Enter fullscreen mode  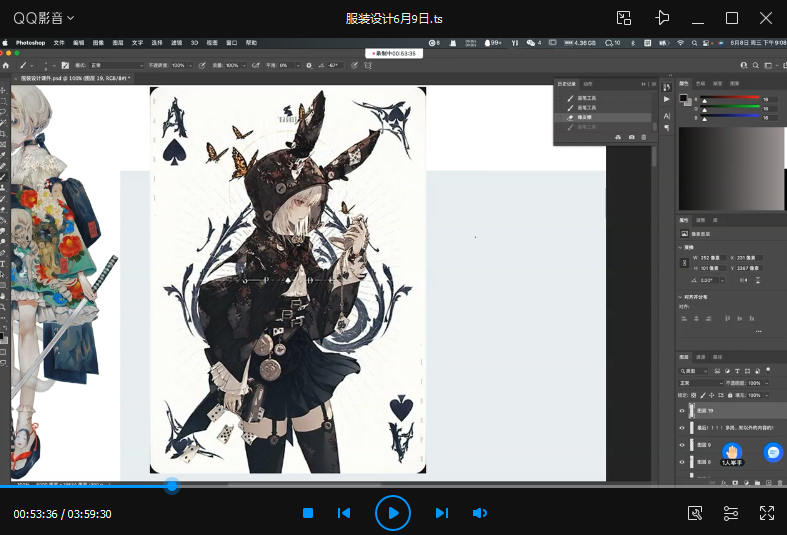(767, 513)
